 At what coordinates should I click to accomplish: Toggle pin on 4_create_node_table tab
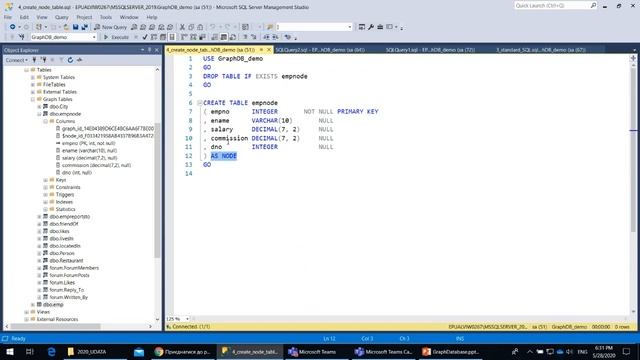261,50
